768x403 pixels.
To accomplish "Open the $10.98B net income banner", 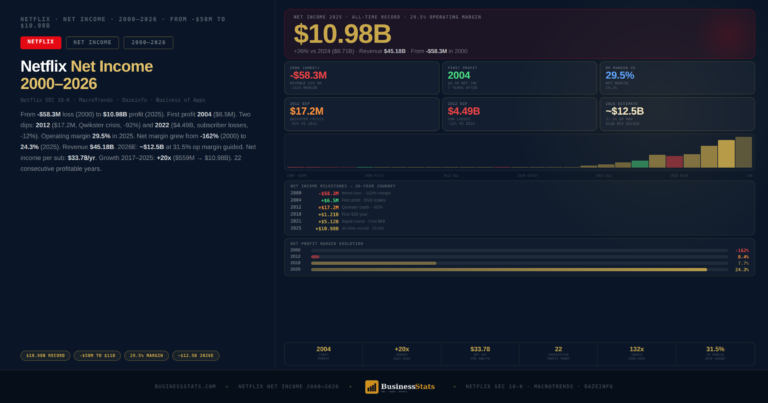I will (x=519, y=34).
